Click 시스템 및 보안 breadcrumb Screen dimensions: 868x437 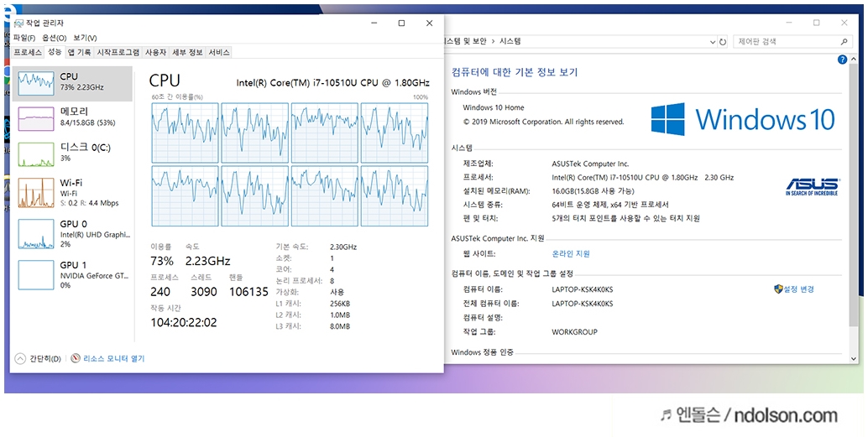pyautogui.click(x=466, y=41)
